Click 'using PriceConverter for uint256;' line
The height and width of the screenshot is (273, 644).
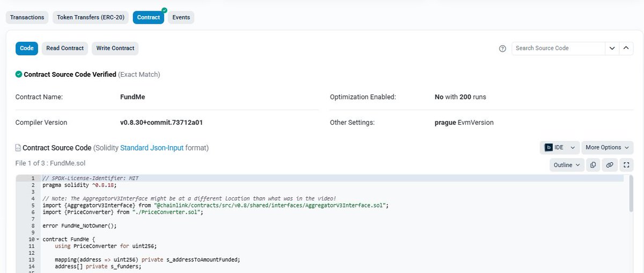tap(105, 246)
